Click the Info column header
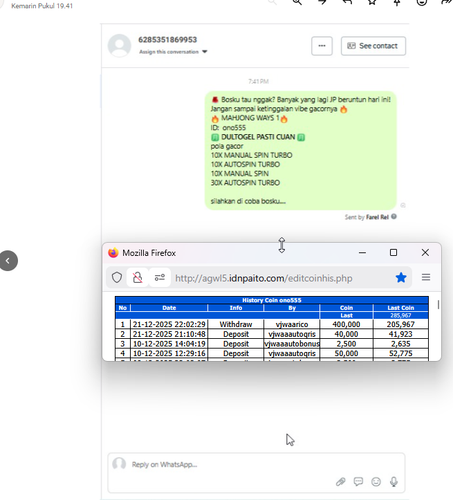 tap(236, 308)
